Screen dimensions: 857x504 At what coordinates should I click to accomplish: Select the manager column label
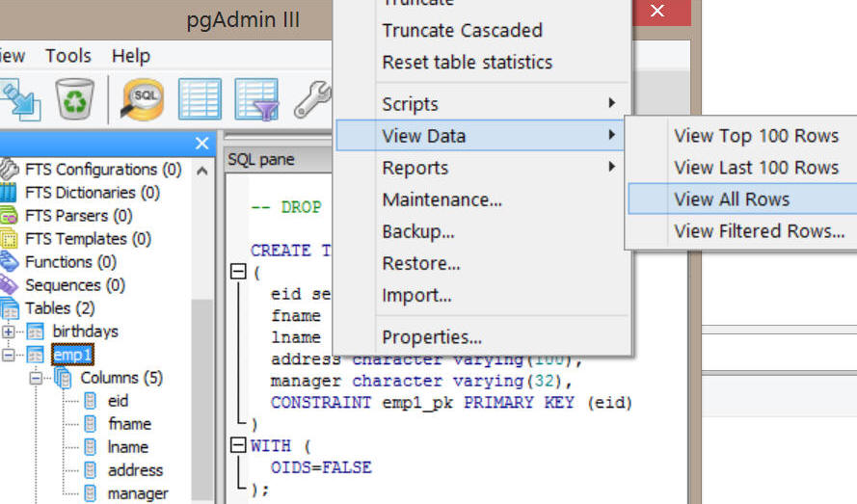(138, 493)
